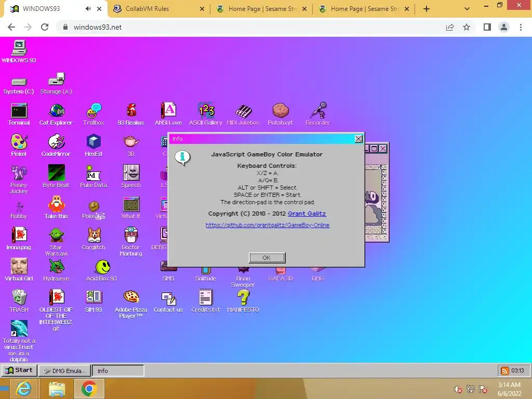Switch to the third Sesame Street tab
The width and height of the screenshot is (532, 399).
point(363,9)
